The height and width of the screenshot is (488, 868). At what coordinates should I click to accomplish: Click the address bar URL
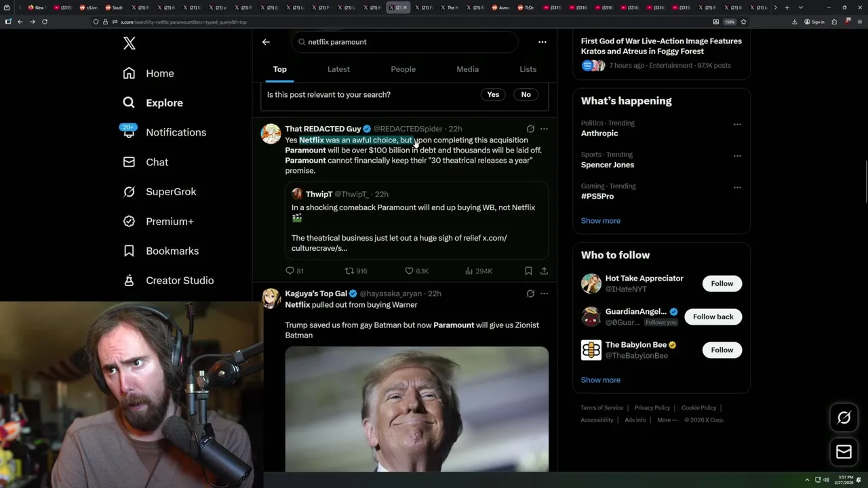[183, 22]
